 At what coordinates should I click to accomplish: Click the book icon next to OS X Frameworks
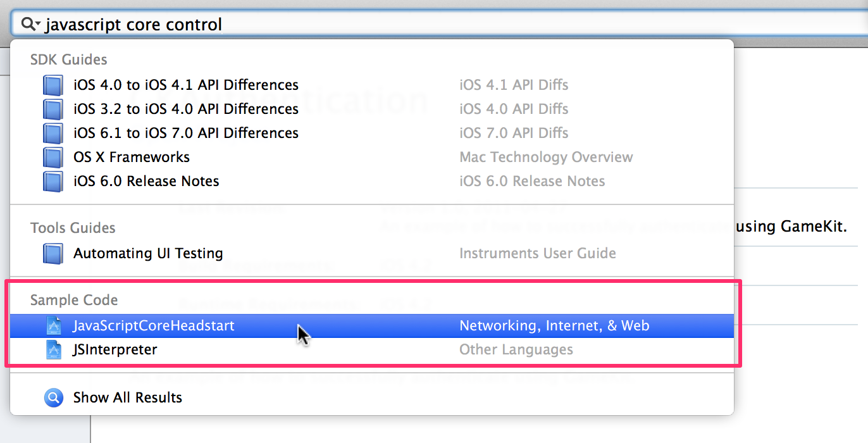53,157
